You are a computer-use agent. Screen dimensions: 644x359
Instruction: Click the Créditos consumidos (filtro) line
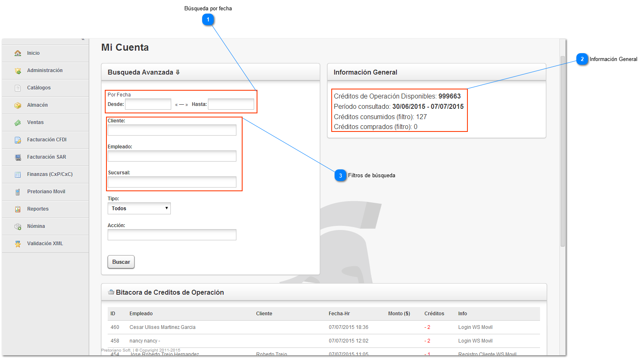coord(380,117)
